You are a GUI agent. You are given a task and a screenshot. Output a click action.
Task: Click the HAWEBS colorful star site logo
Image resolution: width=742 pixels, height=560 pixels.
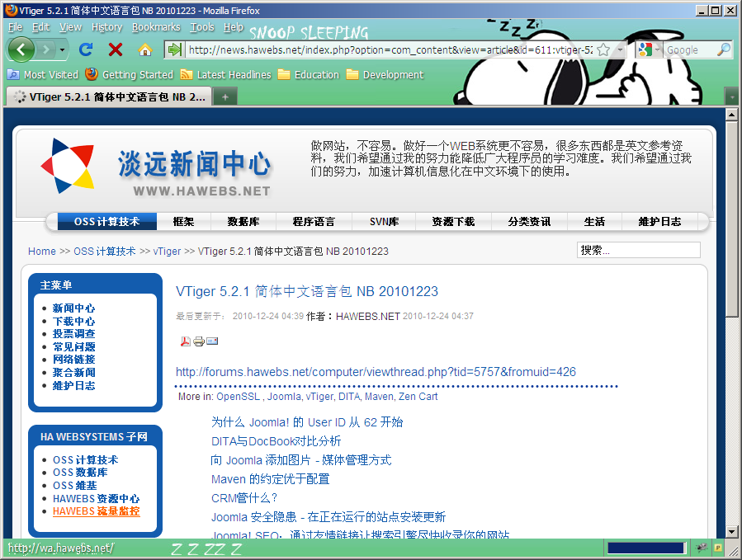coord(68,165)
